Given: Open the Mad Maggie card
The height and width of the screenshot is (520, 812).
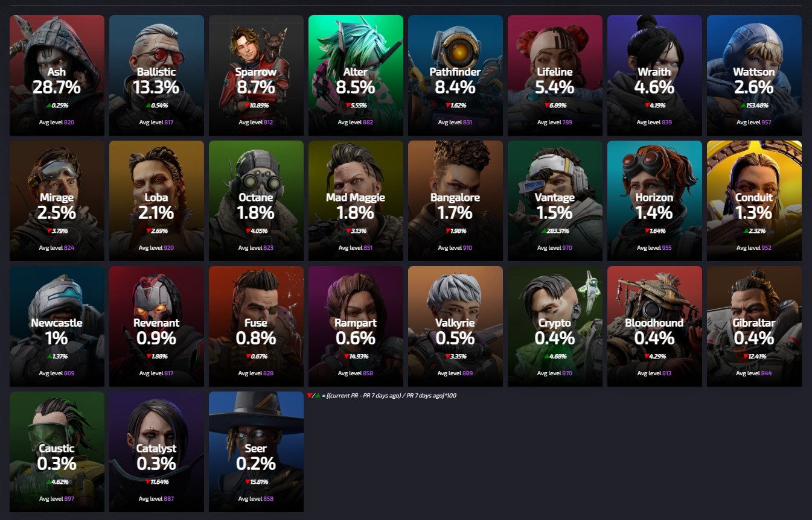Looking at the screenshot, I should point(356,201).
